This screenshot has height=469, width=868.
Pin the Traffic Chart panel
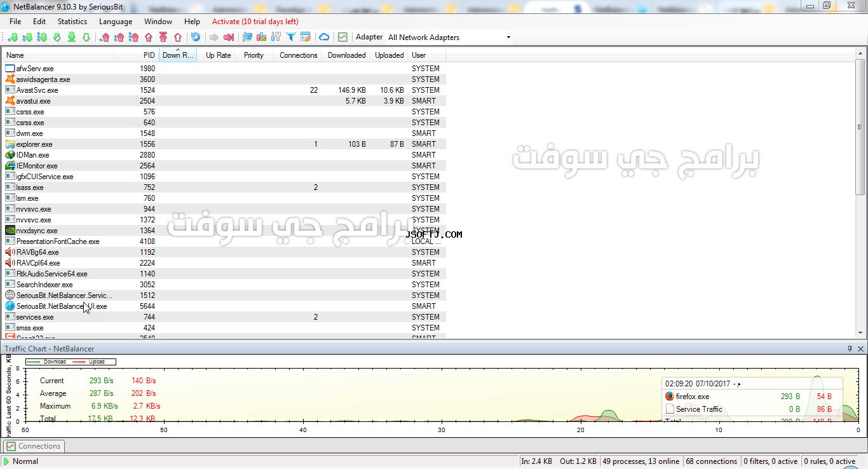(850, 349)
